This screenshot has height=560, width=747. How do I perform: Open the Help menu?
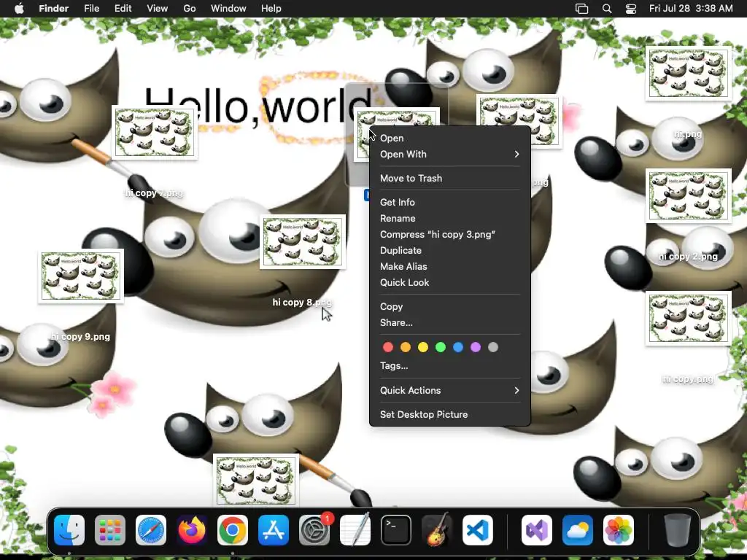pos(271,8)
